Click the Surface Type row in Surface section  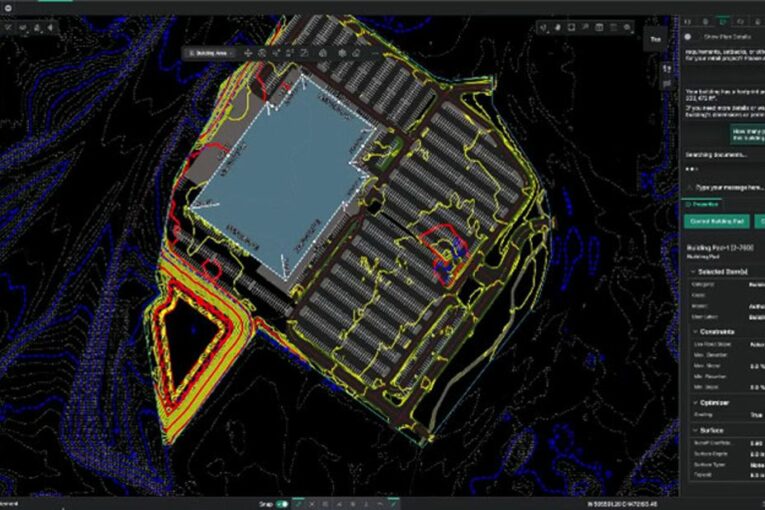pos(725,465)
